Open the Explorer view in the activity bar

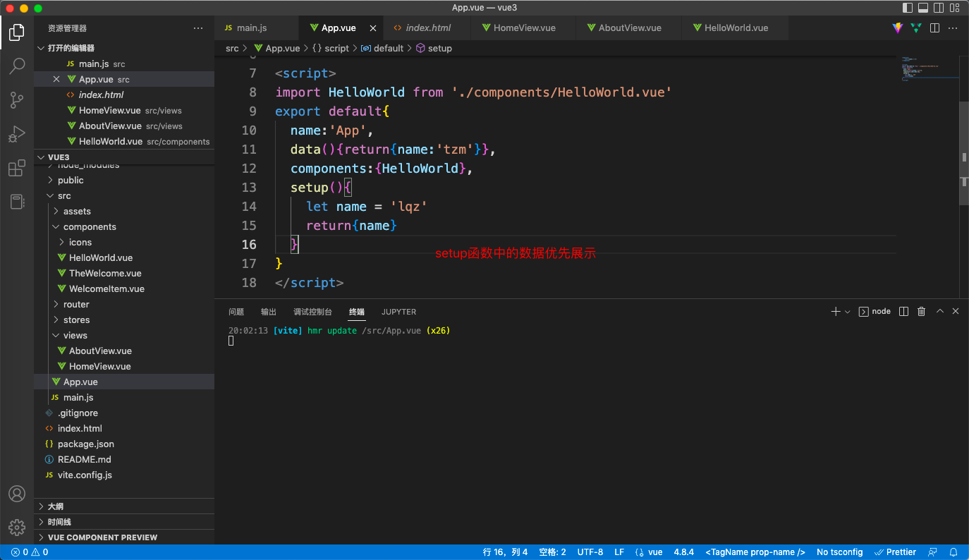click(x=17, y=32)
